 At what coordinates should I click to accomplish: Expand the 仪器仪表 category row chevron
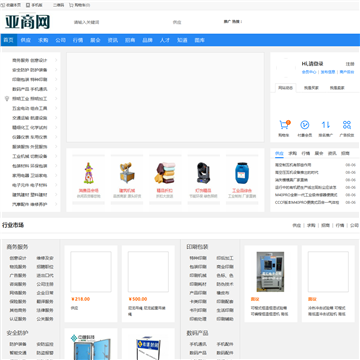click(x=56, y=137)
